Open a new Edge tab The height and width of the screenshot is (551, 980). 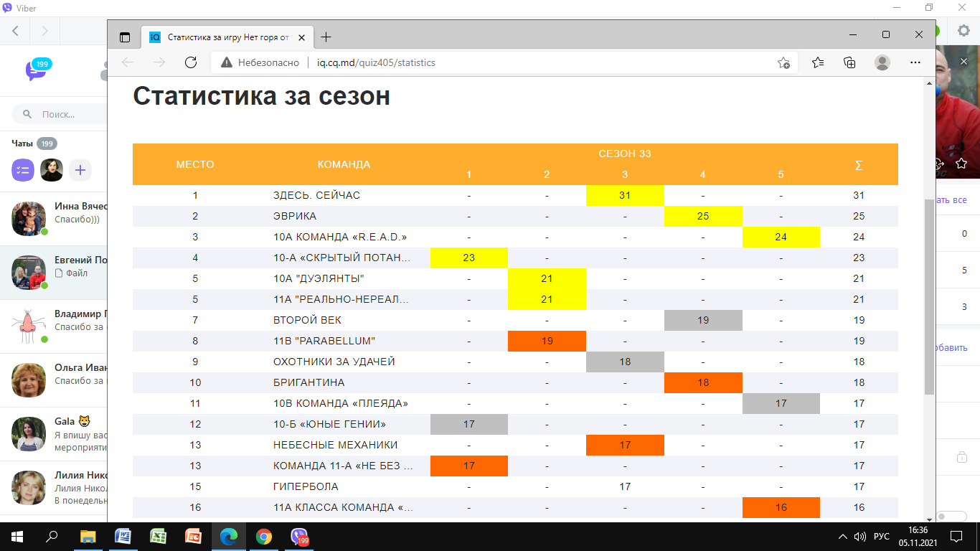[x=326, y=37]
